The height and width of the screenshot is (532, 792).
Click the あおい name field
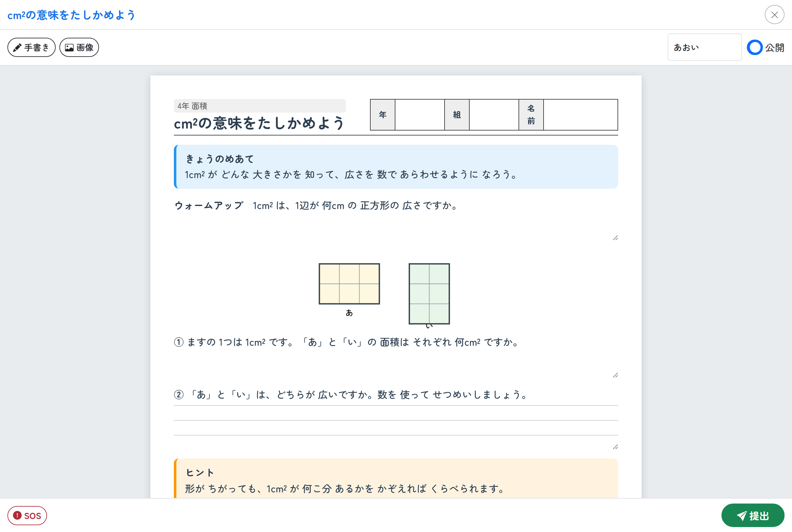pyautogui.click(x=704, y=47)
